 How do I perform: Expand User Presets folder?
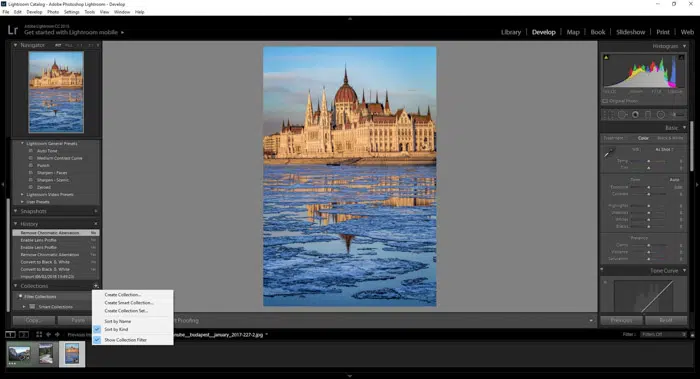click(22, 202)
